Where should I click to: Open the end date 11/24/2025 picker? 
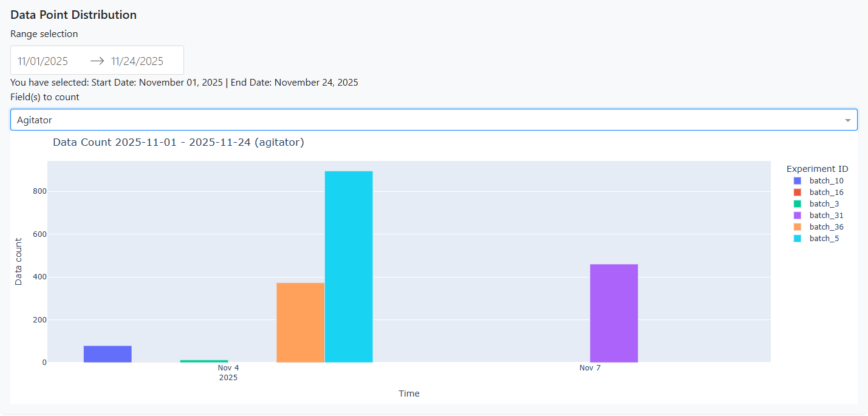[137, 61]
